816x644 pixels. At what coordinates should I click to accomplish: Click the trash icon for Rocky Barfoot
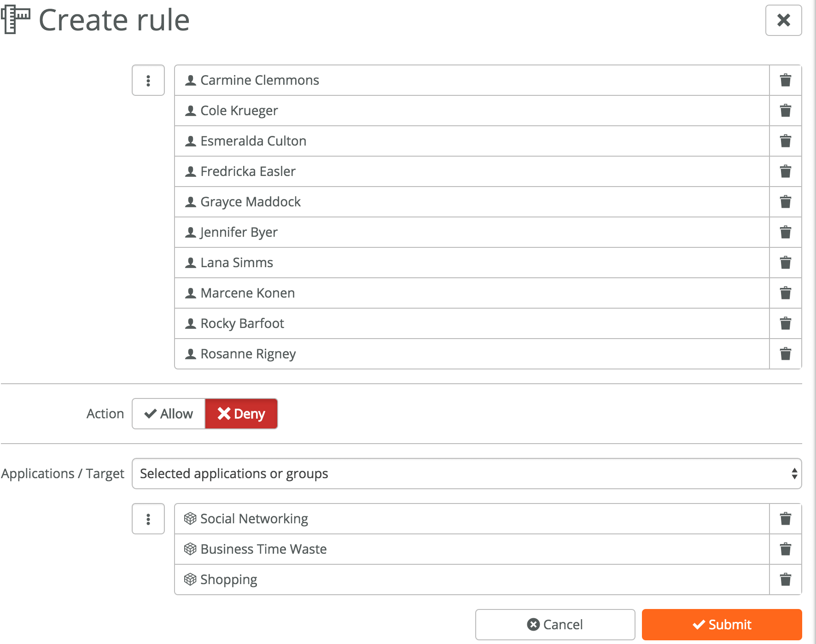pyautogui.click(x=786, y=323)
